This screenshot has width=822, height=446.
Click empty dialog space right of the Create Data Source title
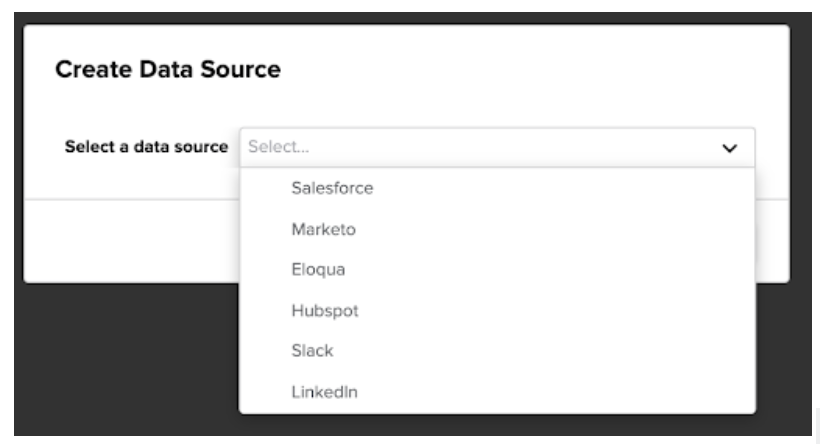click(x=524, y=69)
